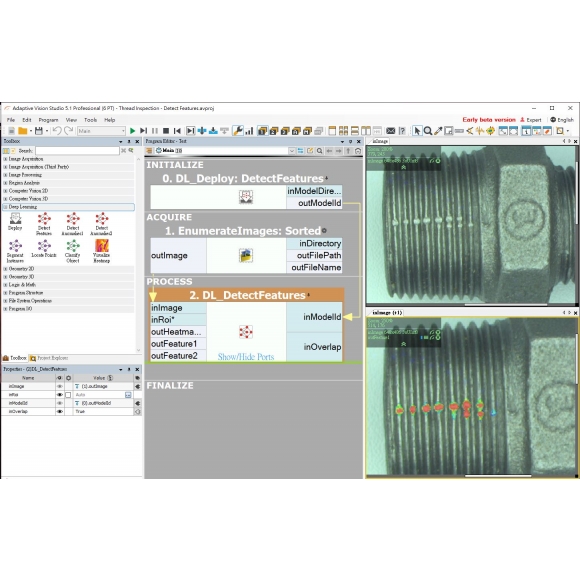The width and height of the screenshot is (580, 580).
Task: Click the DL_DetectFeatures node center icon
Action: tap(246, 332)
